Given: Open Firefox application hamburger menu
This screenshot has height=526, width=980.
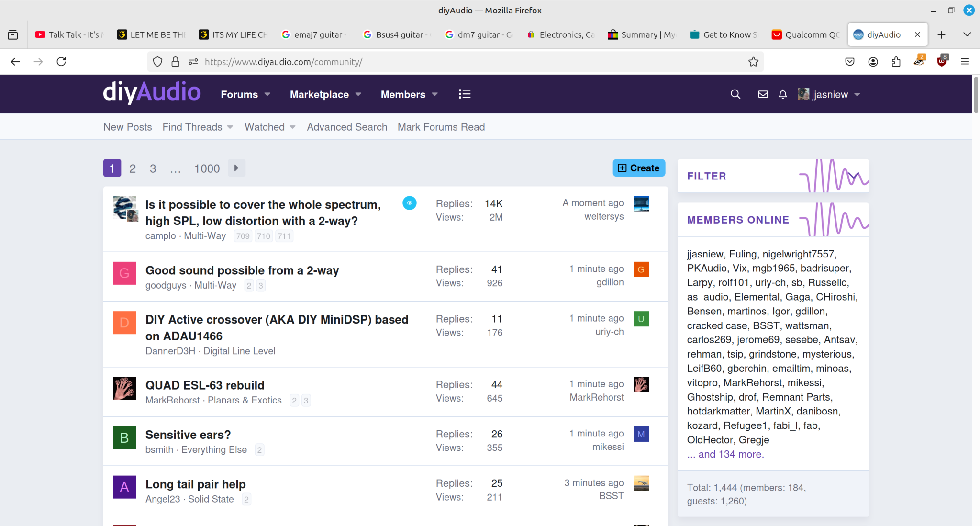Looking at the screenshot, I should 965,62.
